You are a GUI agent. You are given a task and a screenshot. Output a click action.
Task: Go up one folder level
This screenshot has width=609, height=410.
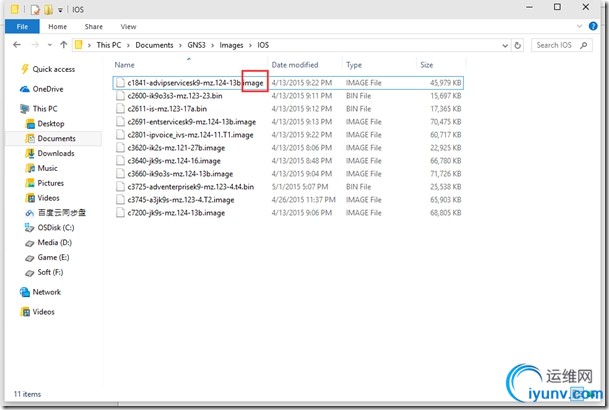(x=64, y=45)
